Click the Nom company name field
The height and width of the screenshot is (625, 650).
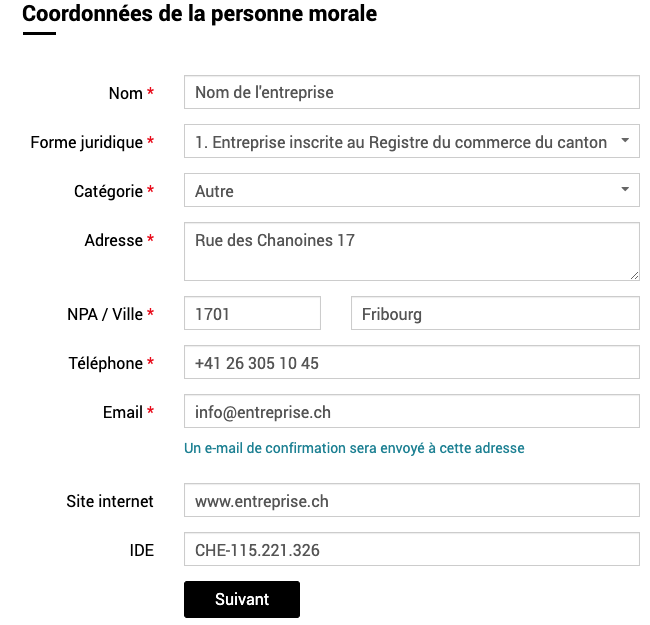tap(411, 92)
